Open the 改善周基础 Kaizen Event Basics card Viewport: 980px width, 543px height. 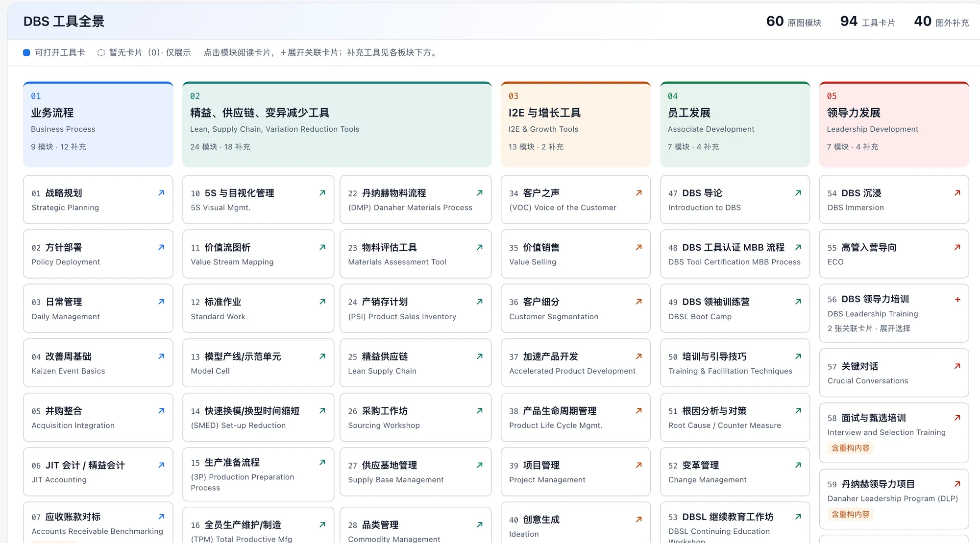pyautogui.click(x=98, y=363)
